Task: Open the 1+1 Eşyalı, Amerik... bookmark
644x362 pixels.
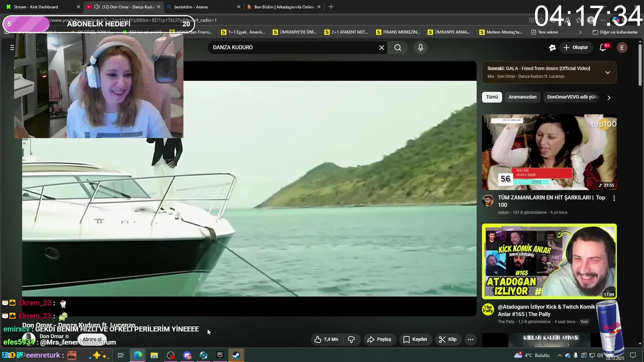Action: pos(243,32)
